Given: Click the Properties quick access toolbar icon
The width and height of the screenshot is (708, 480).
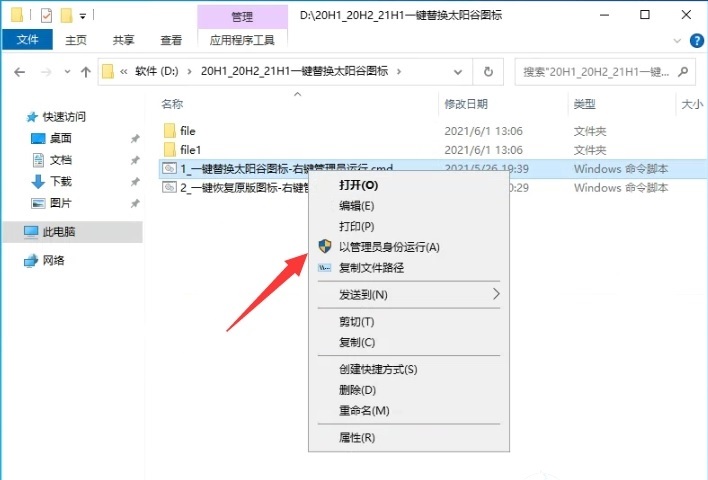Looking at the screenshot, I should pos(46,15).
